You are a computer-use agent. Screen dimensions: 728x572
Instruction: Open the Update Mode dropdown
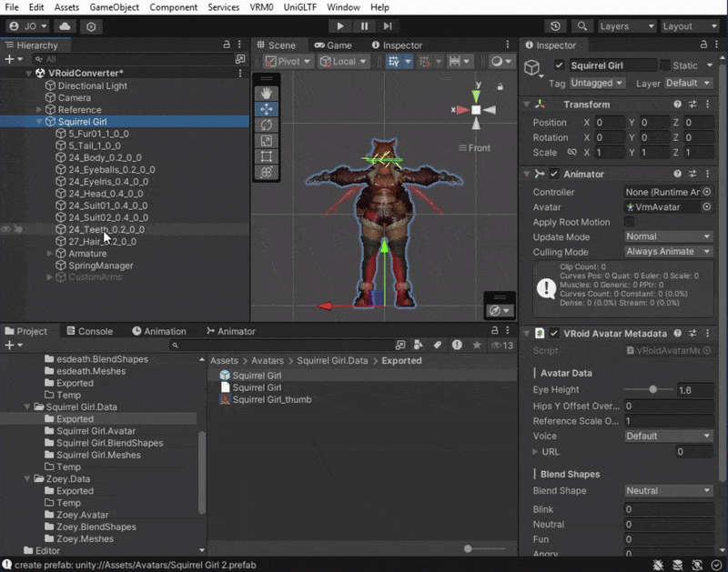pos(669,236)
